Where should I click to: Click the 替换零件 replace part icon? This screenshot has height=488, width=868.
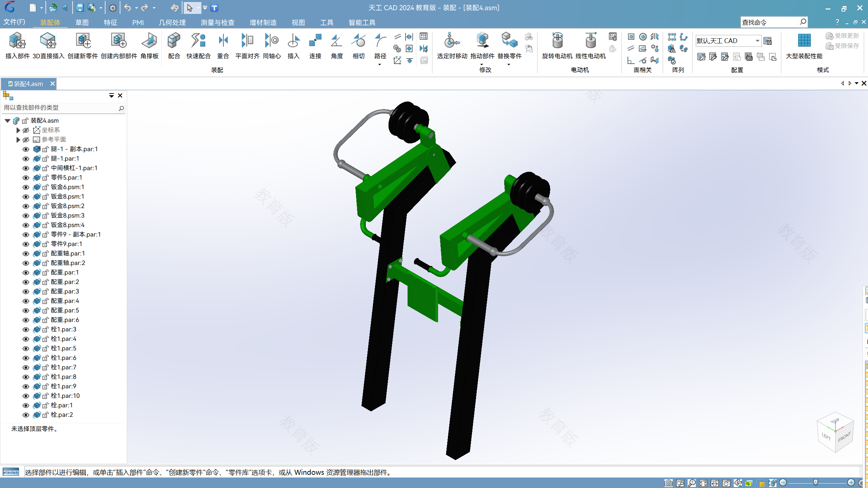coord(509,46)
